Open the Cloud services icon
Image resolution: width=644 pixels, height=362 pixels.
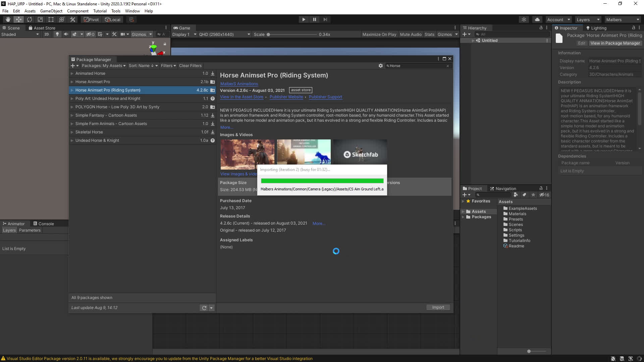[537, 19]
